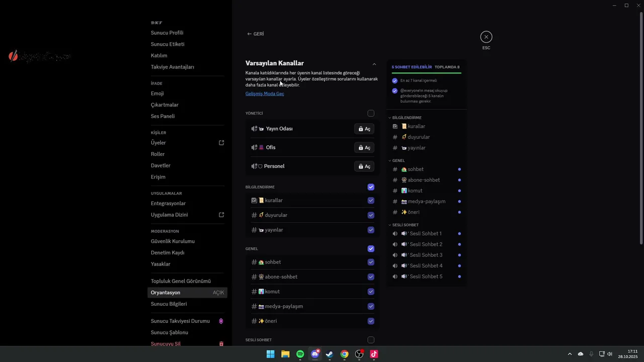Click the speaker icon of Sesli Sohbet 3
The height and width of the screenshot is (362, 644).
pyautogui.click(x=395, y=255)
